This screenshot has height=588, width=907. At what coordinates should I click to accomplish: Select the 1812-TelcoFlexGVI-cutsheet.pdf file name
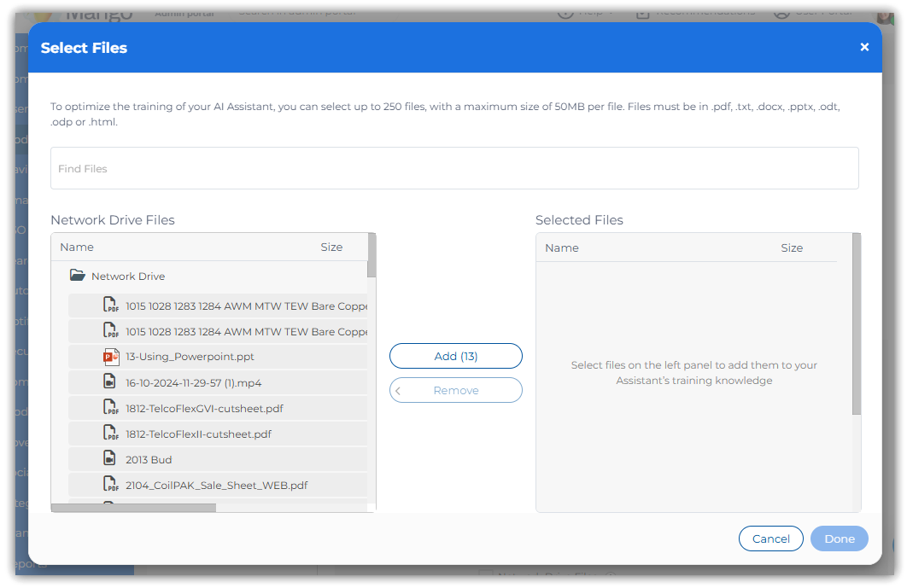(204, 409)
